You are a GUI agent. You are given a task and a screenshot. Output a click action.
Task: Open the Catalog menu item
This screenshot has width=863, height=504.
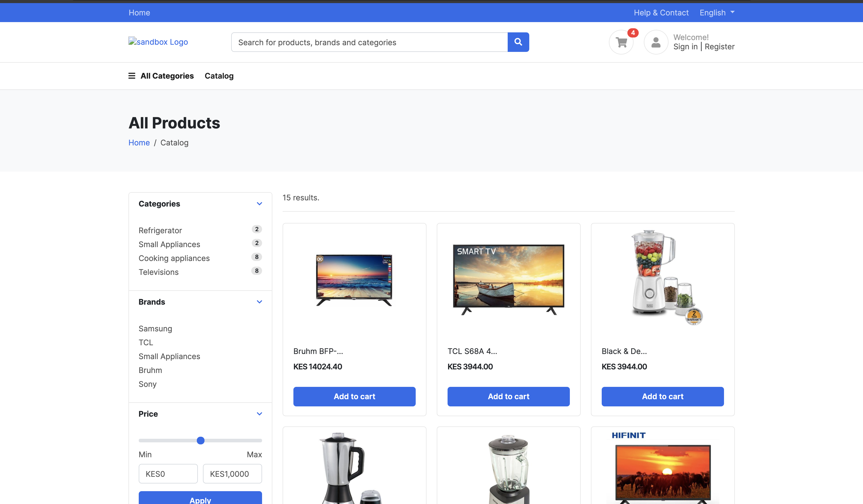(219, 76)
